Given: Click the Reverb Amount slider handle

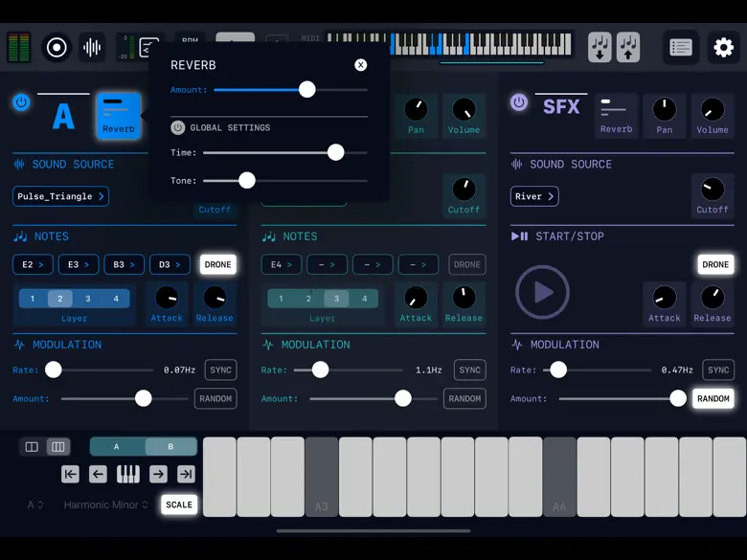Looking at the screenshot, I should tap(306, 90).
